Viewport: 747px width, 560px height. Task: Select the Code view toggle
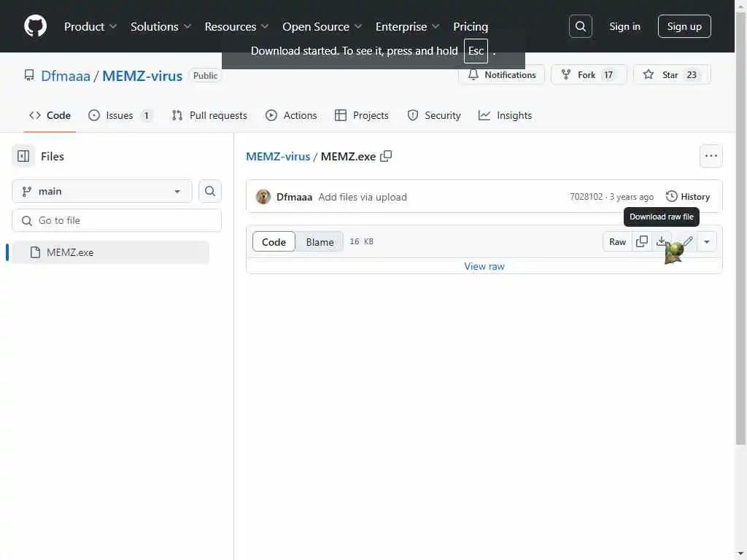[274, 242]
